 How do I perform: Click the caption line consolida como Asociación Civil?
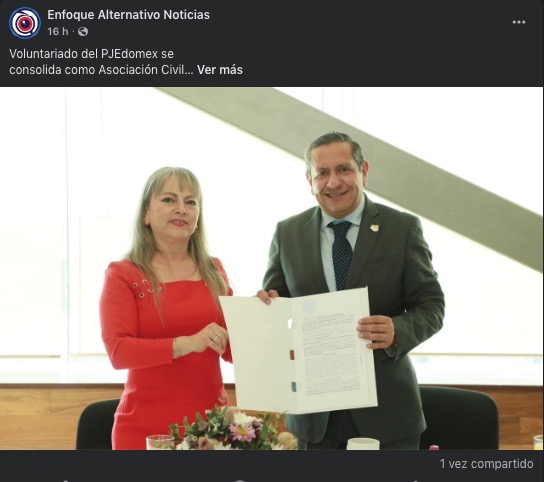pos(101,70)
